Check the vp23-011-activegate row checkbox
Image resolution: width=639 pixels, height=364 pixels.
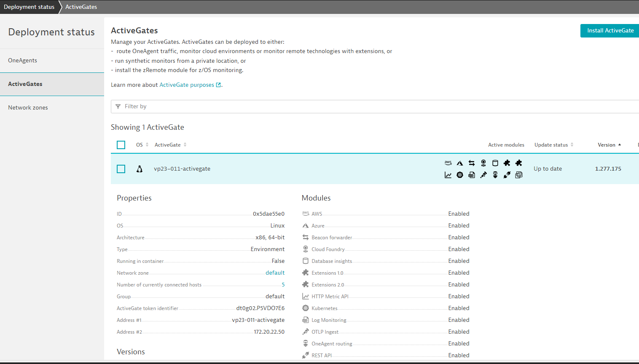pos(121,169)
